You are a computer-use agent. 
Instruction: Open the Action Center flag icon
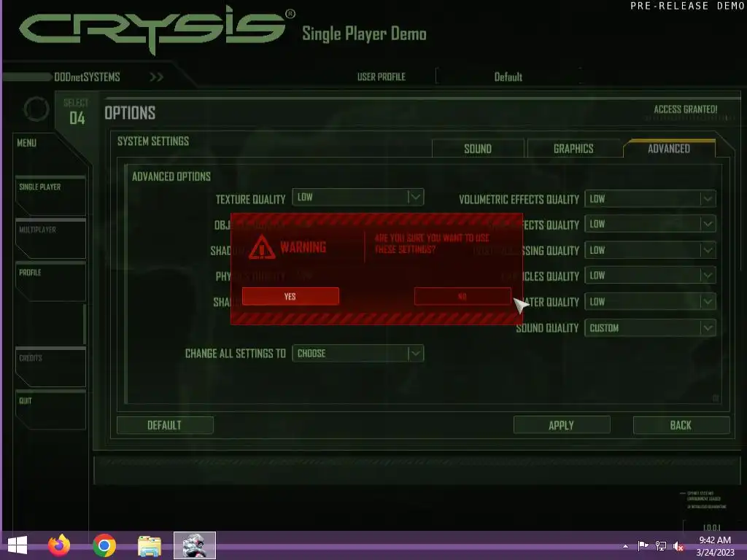(643, 545)
